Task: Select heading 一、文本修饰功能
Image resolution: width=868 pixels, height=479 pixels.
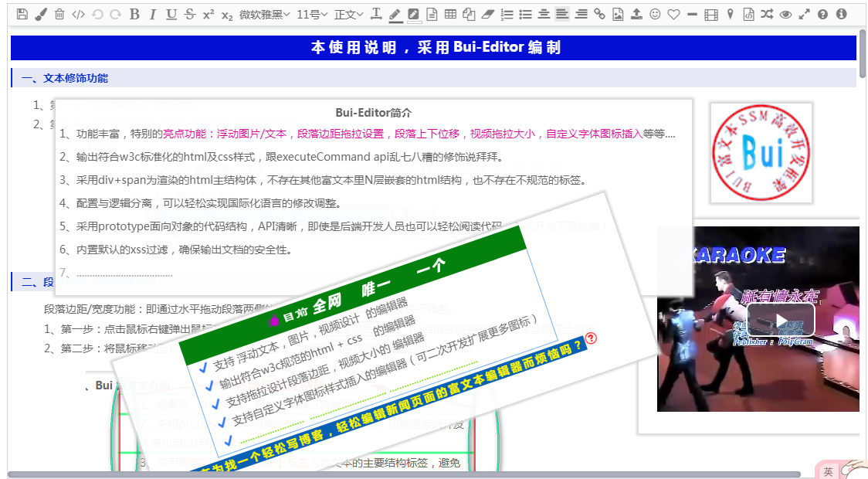Action: coord(65,78)
